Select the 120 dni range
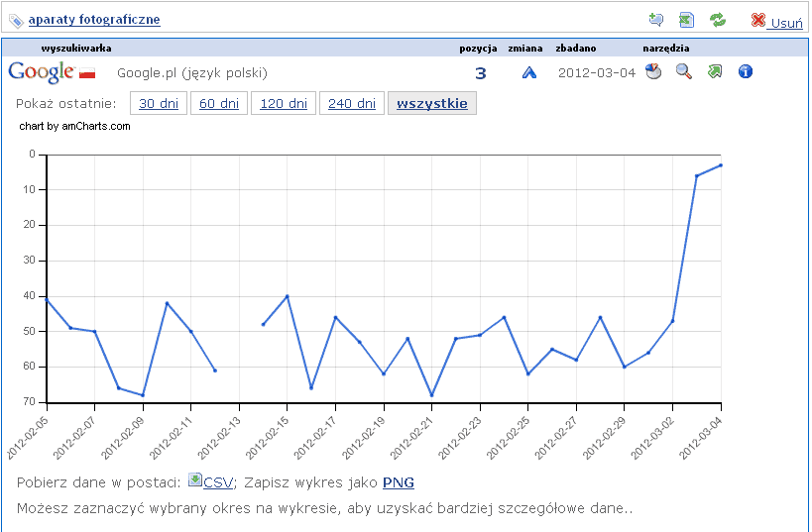Viewport: 812px width, 532px height. coord(283,104)
